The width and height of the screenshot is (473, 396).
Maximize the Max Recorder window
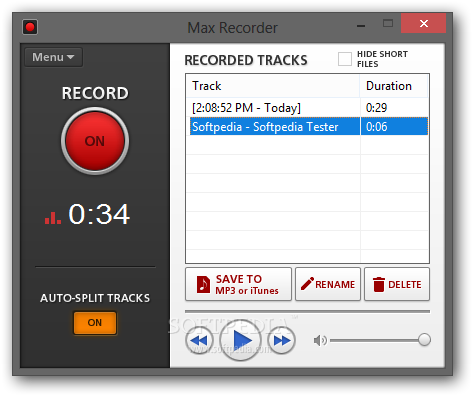pyautogui.click(x=388, y=23)
